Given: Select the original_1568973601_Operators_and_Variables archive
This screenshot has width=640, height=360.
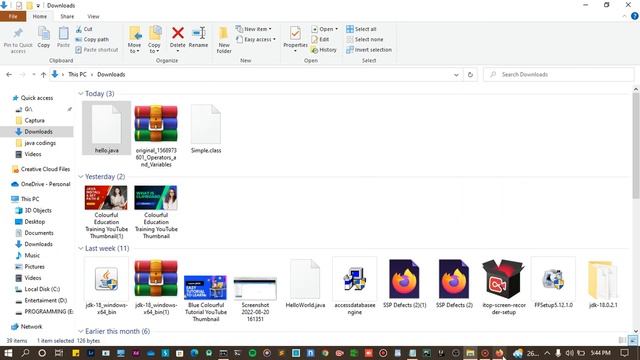Looking at the screenshot, I should click(156, 136).
